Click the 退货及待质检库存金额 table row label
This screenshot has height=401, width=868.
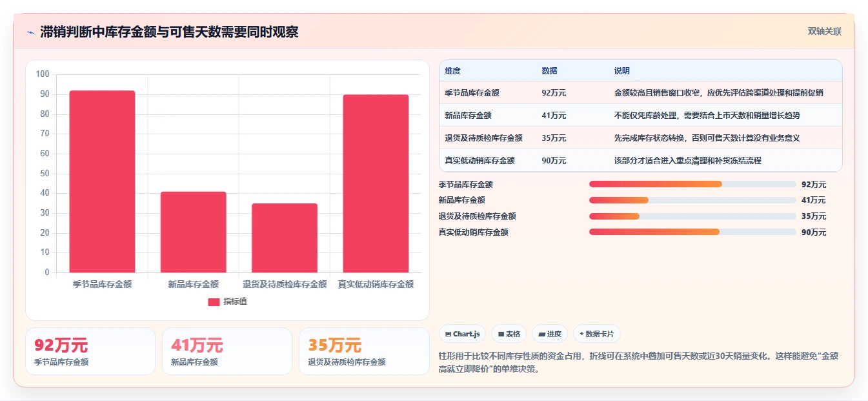pos(483,138)
